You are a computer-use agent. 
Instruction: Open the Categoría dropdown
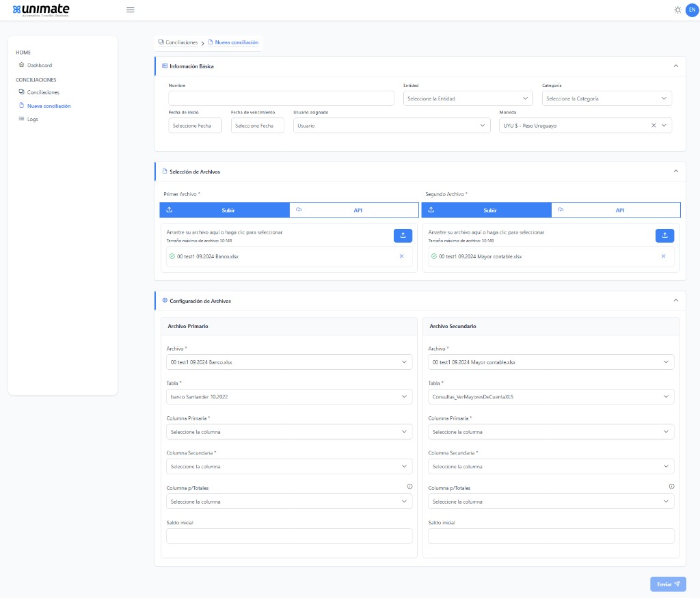pos(607,98)
